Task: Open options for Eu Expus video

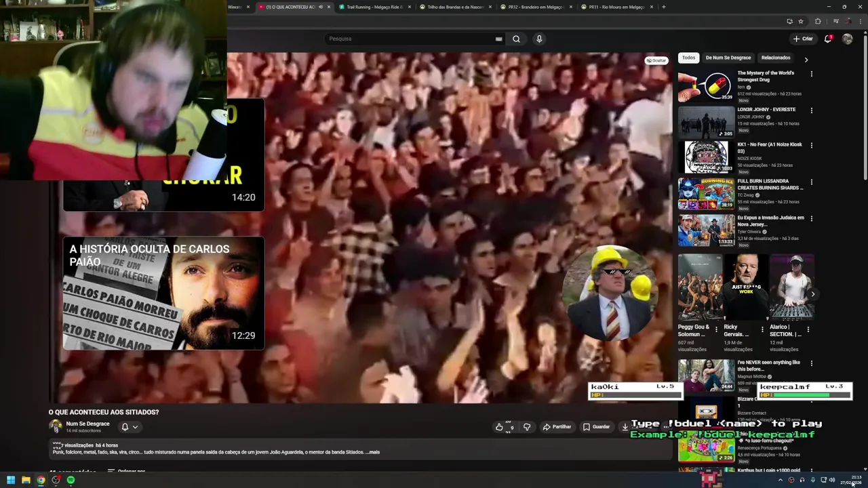Action: 811,218
